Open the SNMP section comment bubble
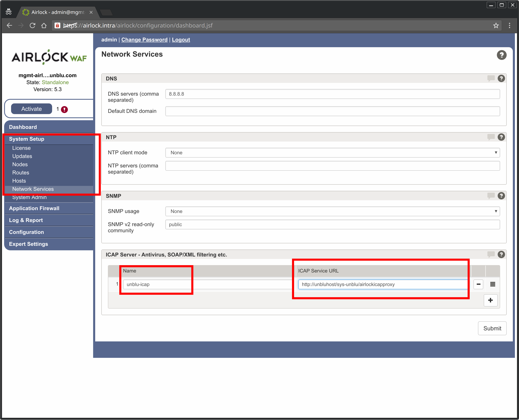The width and height of the screenshot is (519, 420). click(491, 196)
